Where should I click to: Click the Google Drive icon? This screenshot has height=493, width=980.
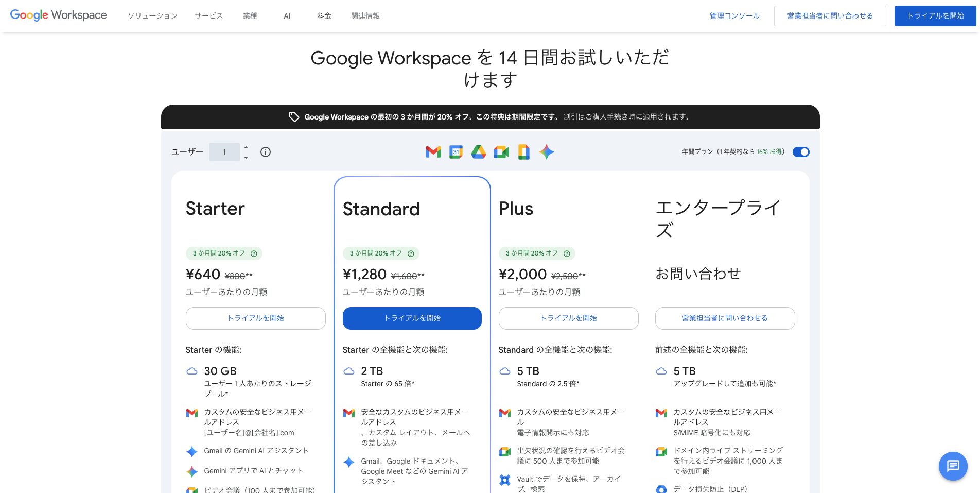coord(478,152)
